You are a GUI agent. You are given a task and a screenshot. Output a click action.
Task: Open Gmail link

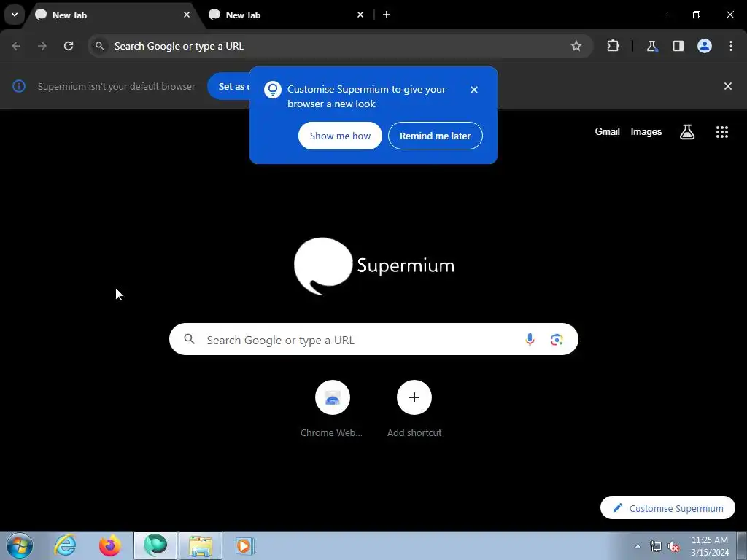607,131
